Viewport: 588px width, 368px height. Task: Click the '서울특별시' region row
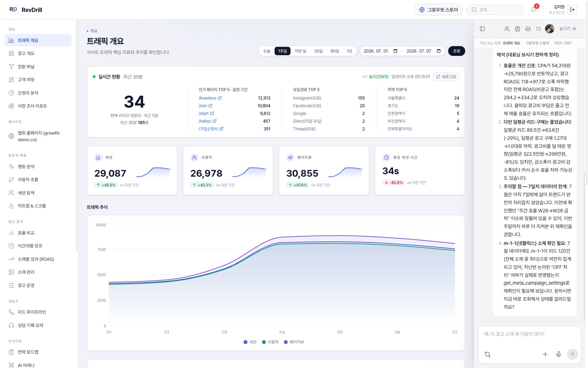423,98
